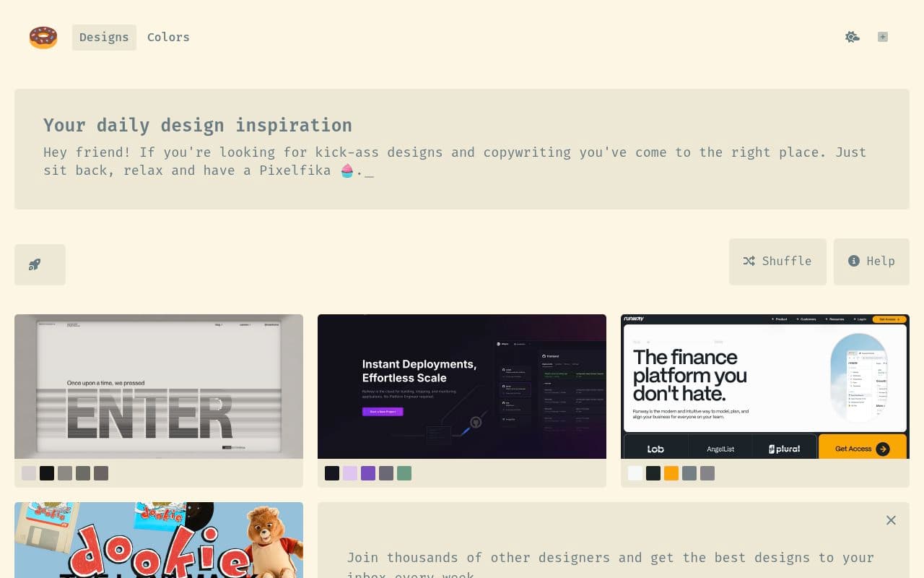Open the ENTER design thumbnail
The image size is (924, 578).
(x=159, y=386)
